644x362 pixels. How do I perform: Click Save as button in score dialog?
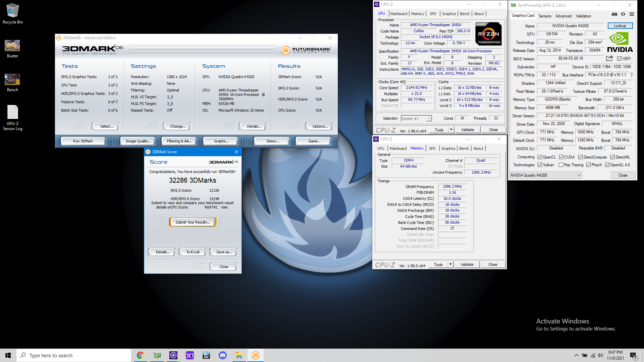(x=224, y=252)
